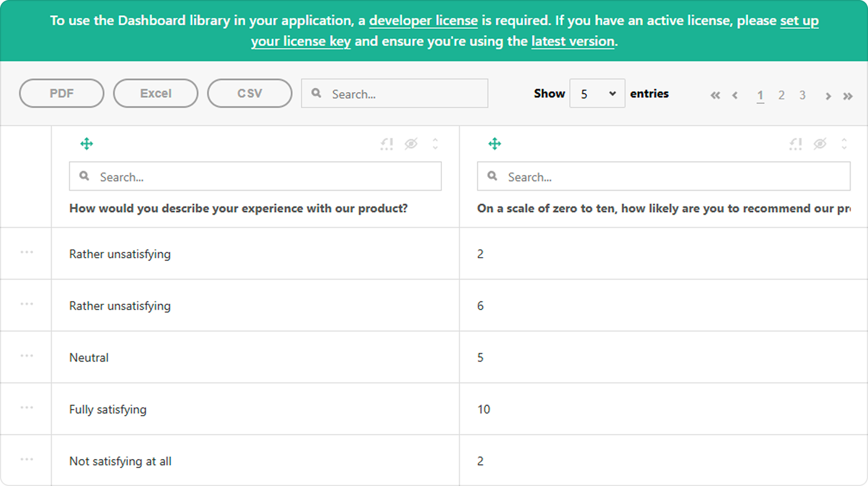Hide the recommendation score column with crossed-eye icon

820,144
